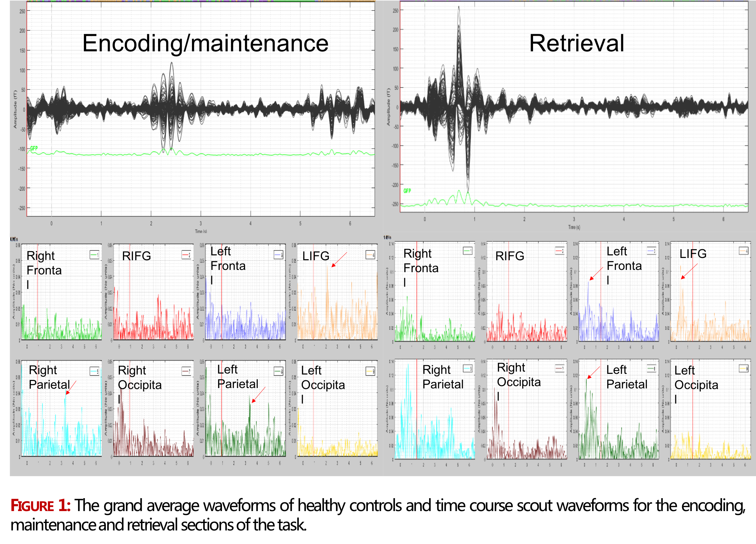Click orange legend box in encoding LIFG plot
The height and width of the screenshot is (544, 756).
[370, 255]
